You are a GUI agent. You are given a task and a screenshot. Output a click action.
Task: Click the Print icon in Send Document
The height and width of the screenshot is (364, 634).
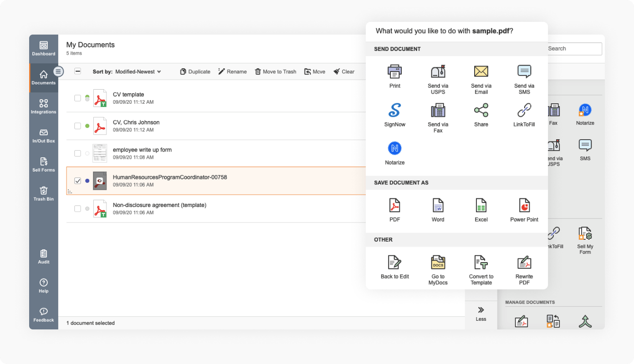[394, 72]
